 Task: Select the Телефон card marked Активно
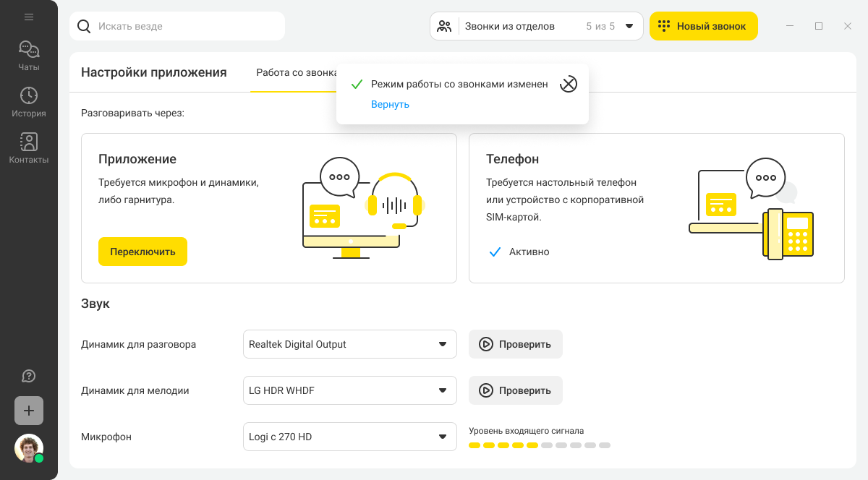(x=657, y=208)
